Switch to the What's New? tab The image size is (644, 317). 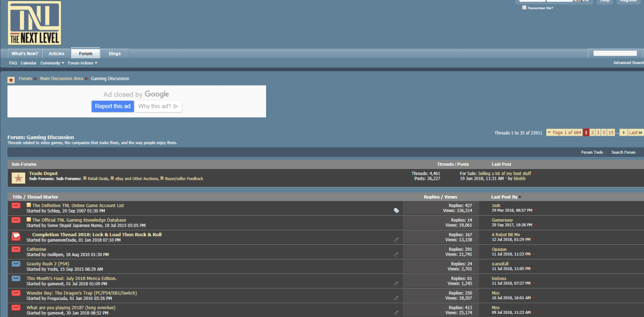click(x=24, y=53)
